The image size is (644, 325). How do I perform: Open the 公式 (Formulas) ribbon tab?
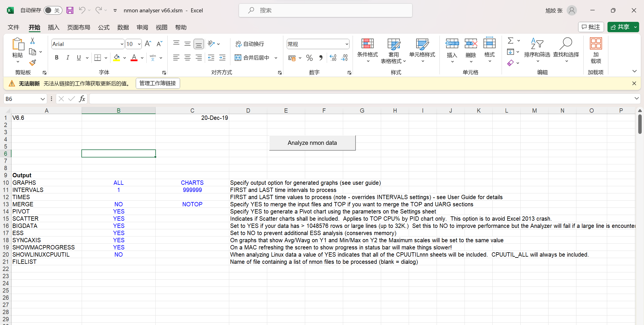(x=104, y=27)
